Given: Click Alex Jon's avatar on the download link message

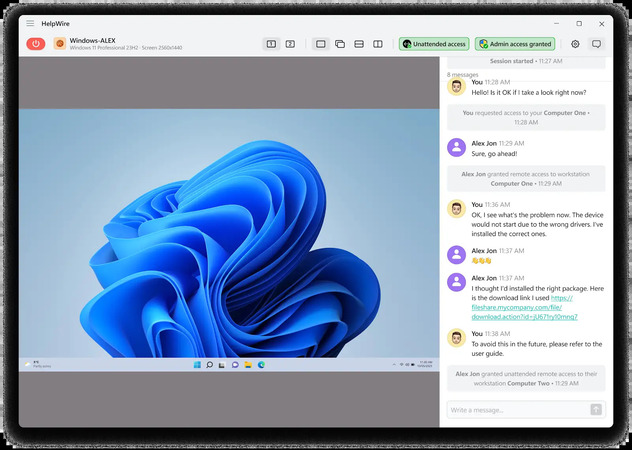Looking at the screenshot, I should [456, 282].
